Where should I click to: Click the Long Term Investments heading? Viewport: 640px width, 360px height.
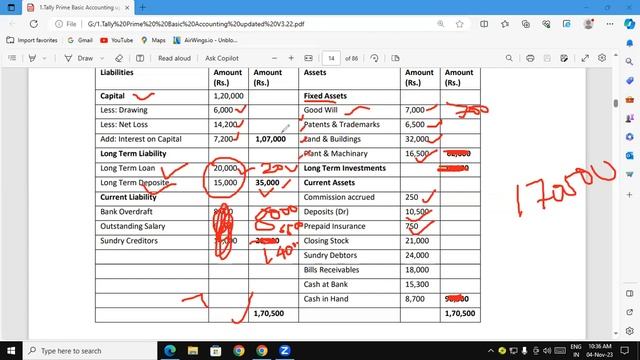pyautogui.click(x=344, y=168)
